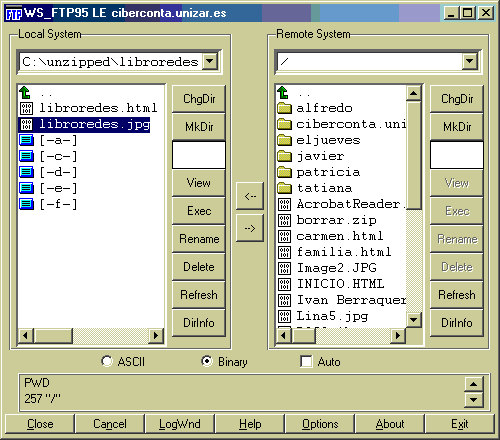The height and width of the screenshot is (440, 500).
Task: Click the remote file mask input field
Action: coord(457,155)
